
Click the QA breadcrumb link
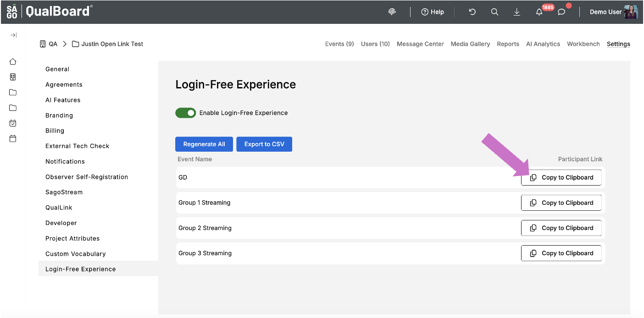point(49,44)
